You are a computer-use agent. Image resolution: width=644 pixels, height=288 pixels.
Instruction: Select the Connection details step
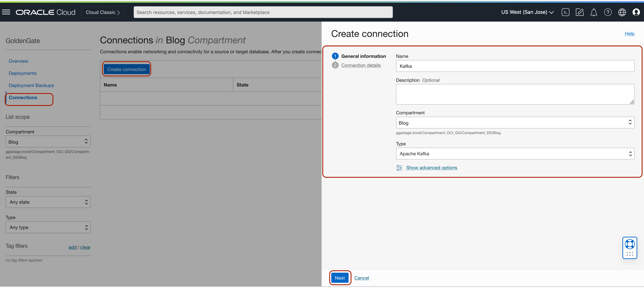click(361, 65)
